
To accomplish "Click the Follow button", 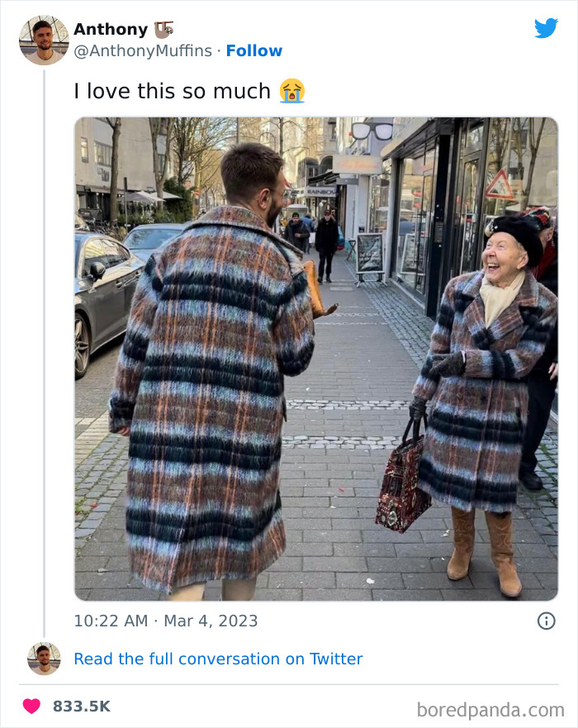I will tap(254, 50).
